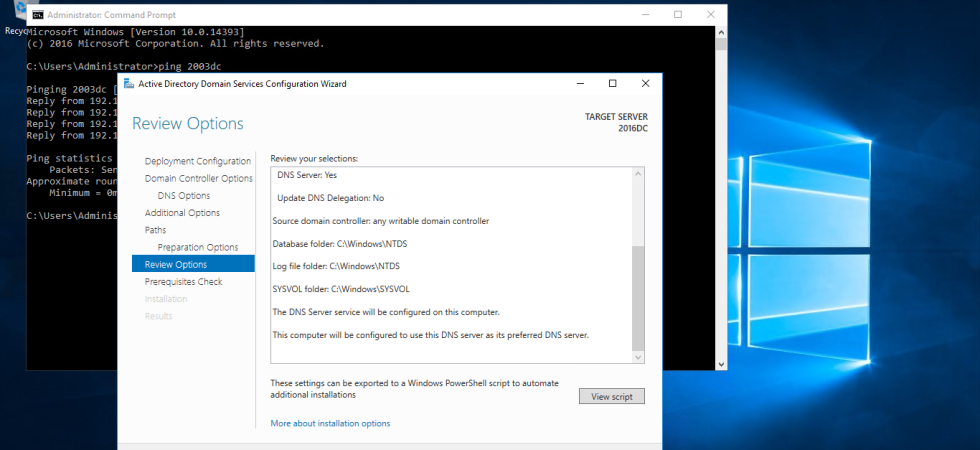Click up arrow of review selections scrollbar
This screenshot has width=980, height=450.
coord(638,174)
